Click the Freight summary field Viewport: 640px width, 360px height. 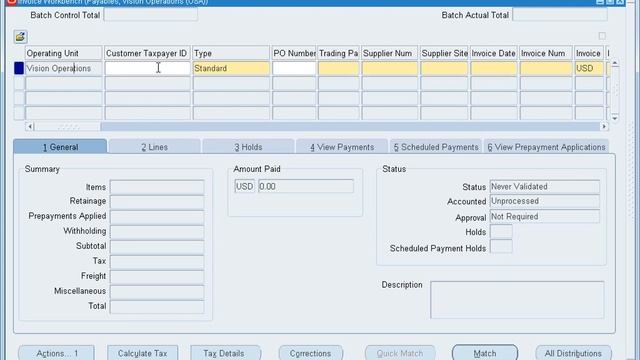pos(157,277)
